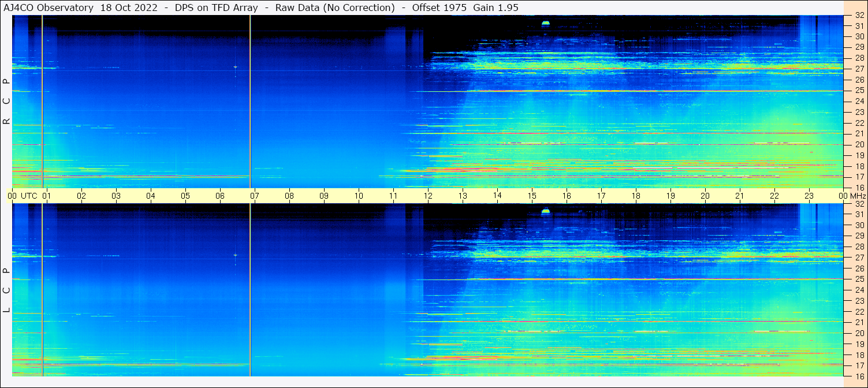The height and width of the screenshot is (388, 868).
Task: Click the 25 MHz label of the LCP panel
Action: point(859,279)
